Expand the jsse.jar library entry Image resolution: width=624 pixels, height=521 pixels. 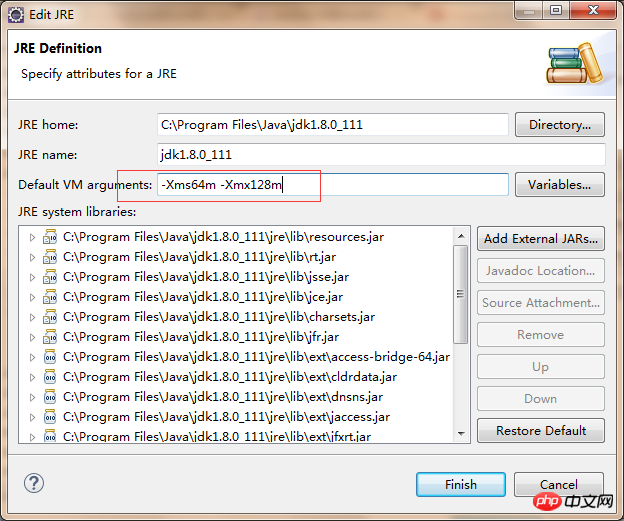pyautogui.click(x=32, y=277)
